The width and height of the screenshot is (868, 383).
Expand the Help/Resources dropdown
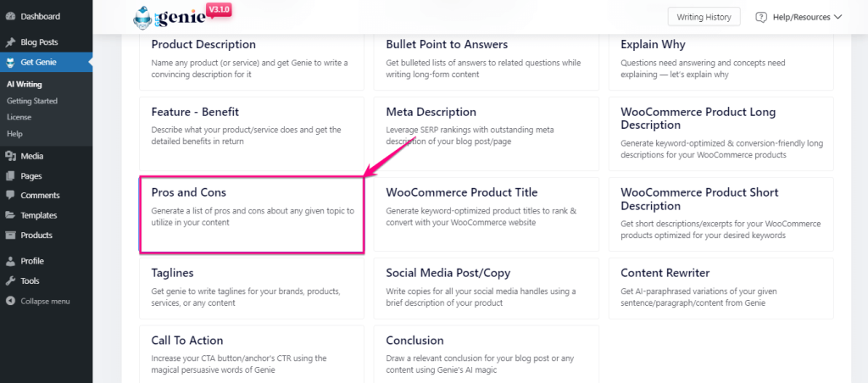(798, 17)
